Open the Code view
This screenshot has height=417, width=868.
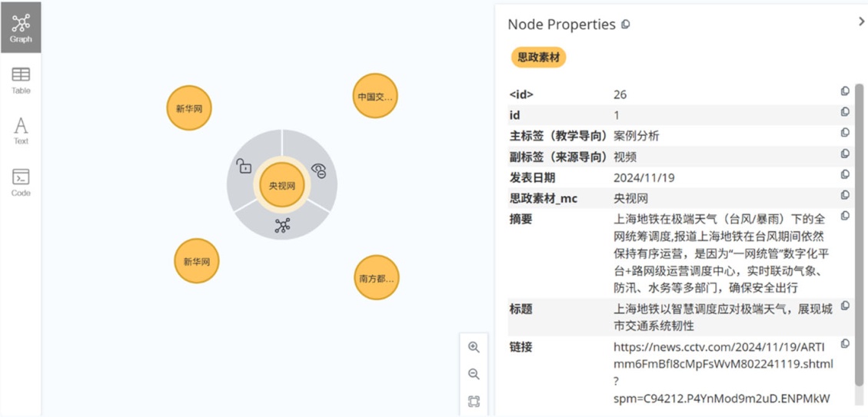[21, 183]
